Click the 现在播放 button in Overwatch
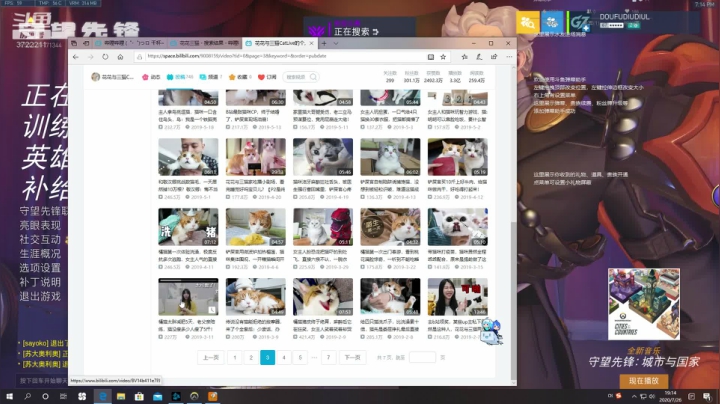 pos(644,381)
